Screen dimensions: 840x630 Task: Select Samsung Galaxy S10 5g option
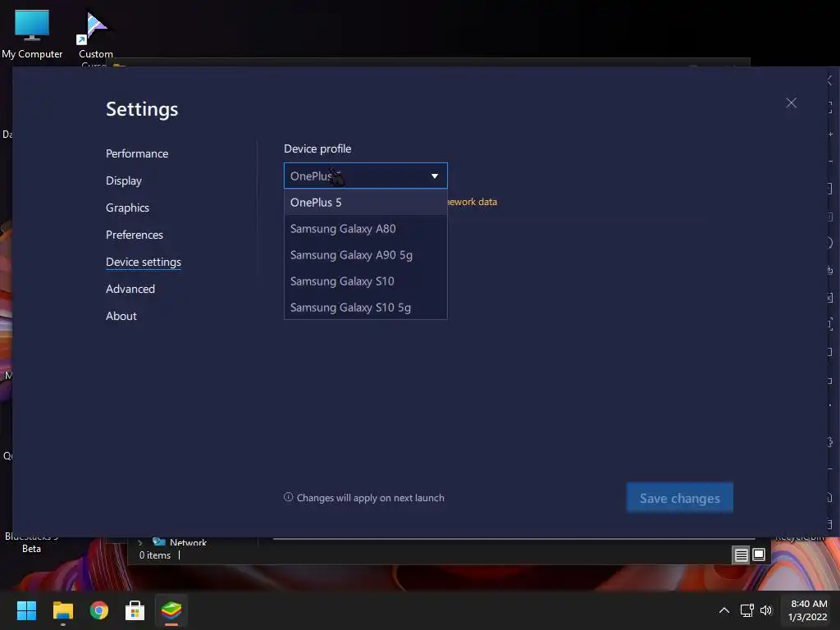[365, 308]
